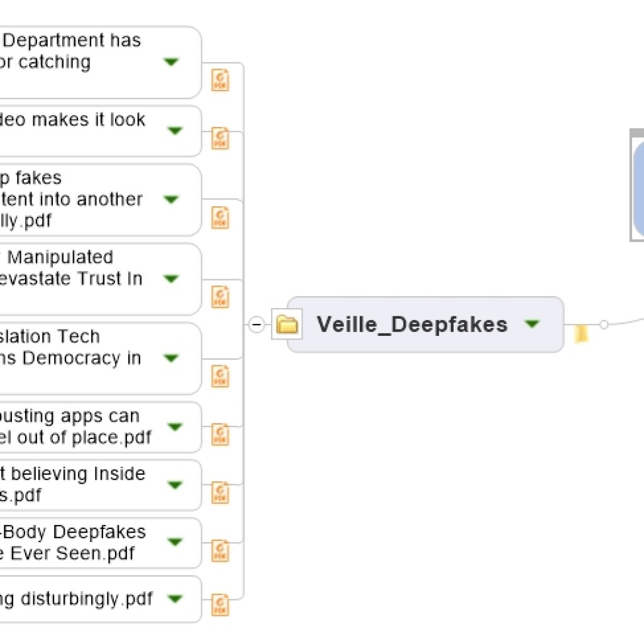
Task: Open dropdown arrow on Body Deepfakes topic
Action: (x=175, y=541)
